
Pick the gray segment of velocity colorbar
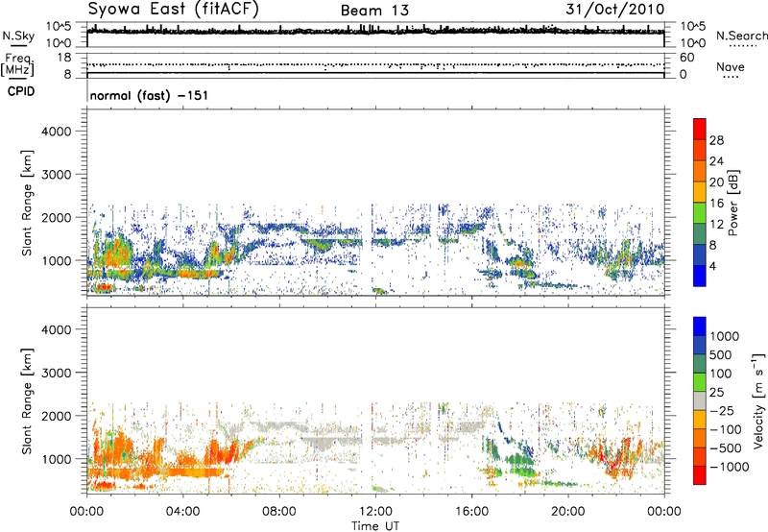point(700,401)
